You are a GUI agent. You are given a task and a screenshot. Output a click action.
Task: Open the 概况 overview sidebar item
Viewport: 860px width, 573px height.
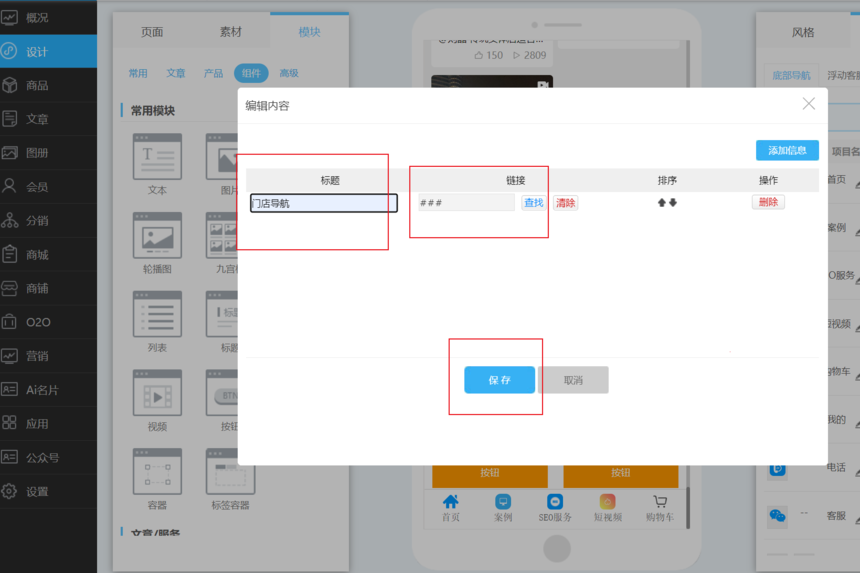click(x=48, y=18)
